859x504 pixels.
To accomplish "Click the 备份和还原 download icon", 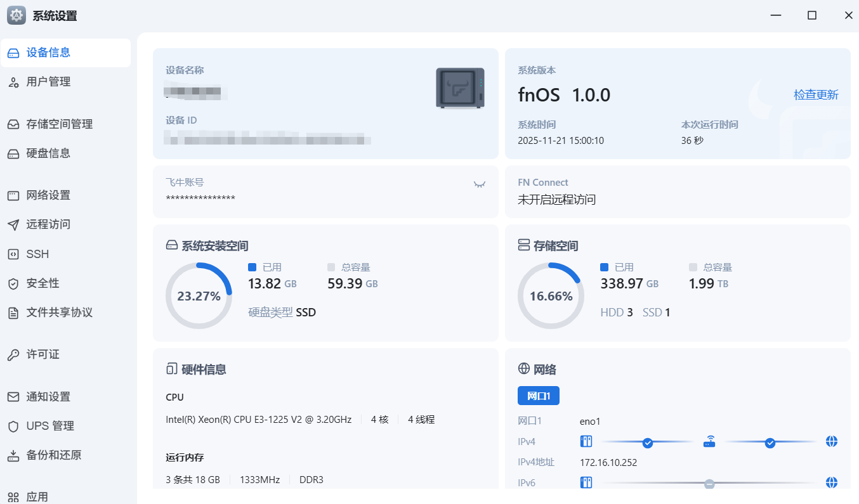I will point(13,455).
